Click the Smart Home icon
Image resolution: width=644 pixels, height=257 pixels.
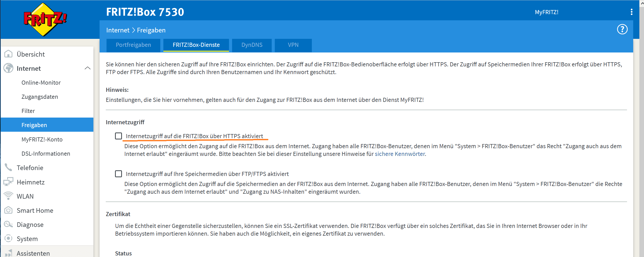point(8,210)
